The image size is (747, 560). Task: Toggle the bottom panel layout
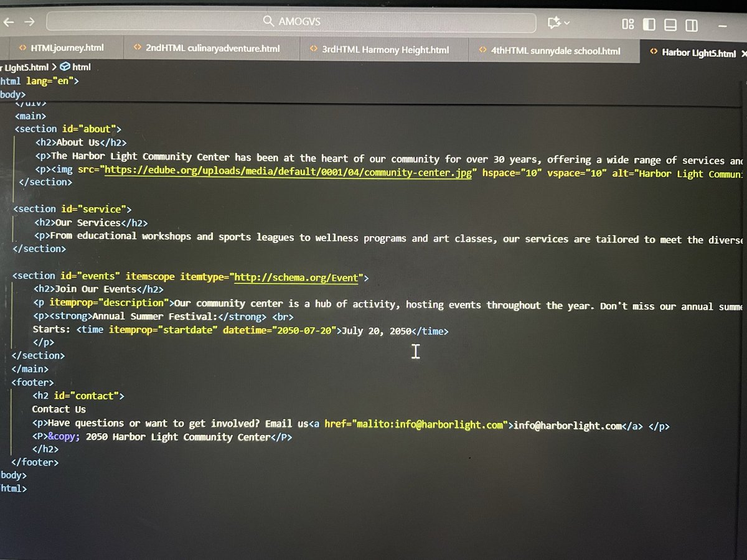tap(670, 25)
